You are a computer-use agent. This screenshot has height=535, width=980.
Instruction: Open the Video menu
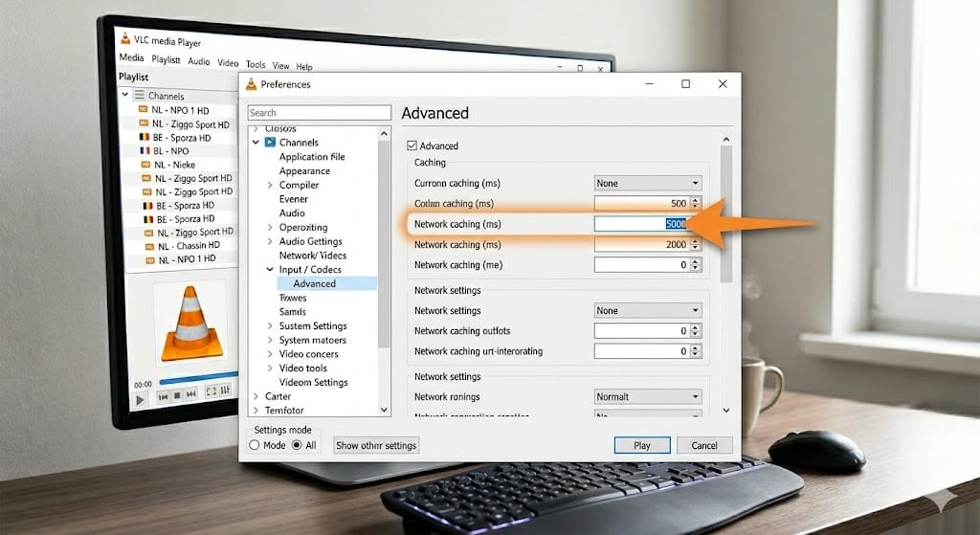[x=228, y=62]
